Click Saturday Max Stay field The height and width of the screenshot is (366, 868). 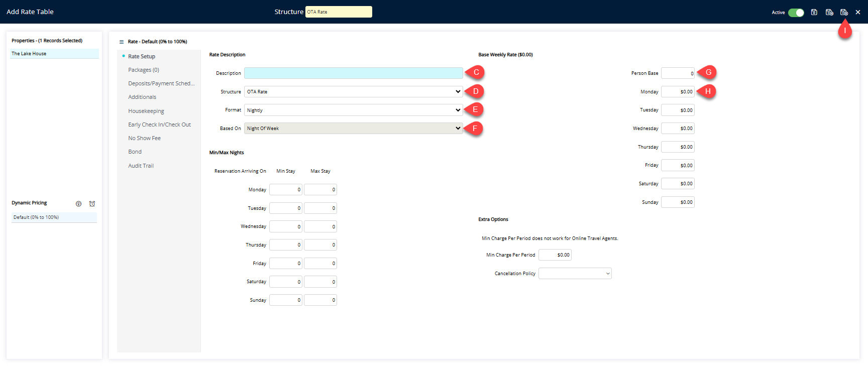tap(320, 282)
